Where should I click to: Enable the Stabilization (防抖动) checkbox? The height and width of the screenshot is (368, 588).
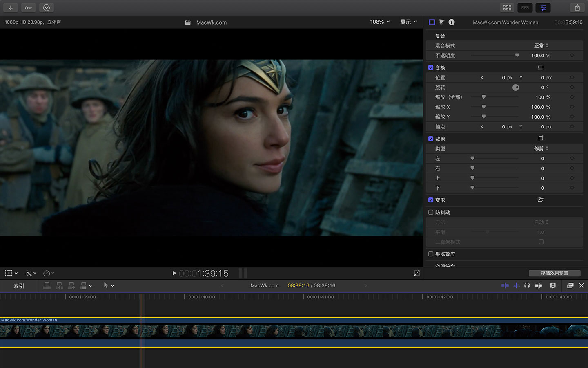431,212
